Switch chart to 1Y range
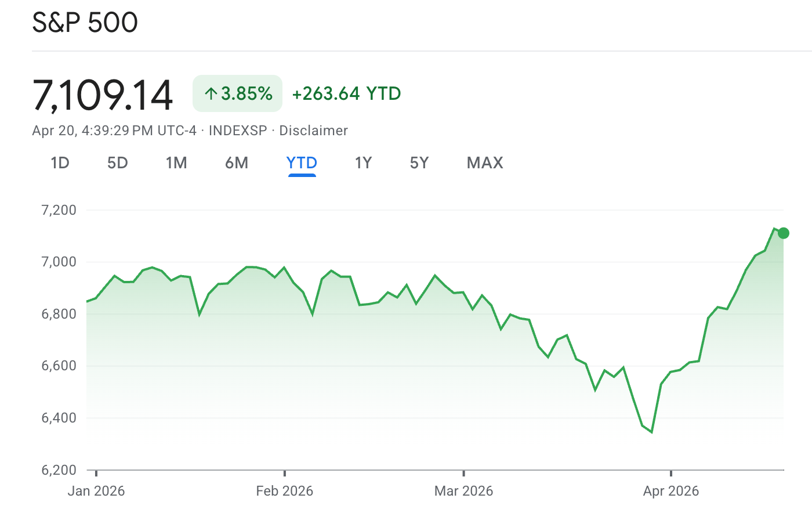 point(363,163)
